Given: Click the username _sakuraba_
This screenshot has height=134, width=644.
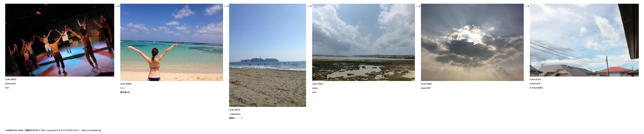Looking at the screenshot, I should click(x=235, y=114).
